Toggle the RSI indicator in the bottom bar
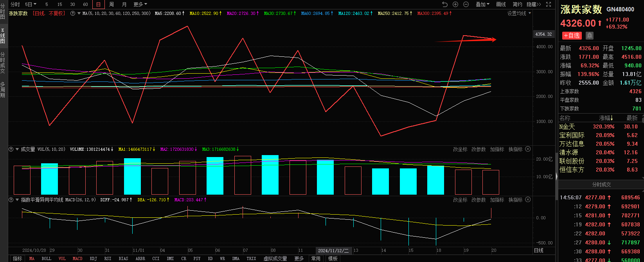The width and height of the screenshot is (644, 262). (x=108, y=258)
